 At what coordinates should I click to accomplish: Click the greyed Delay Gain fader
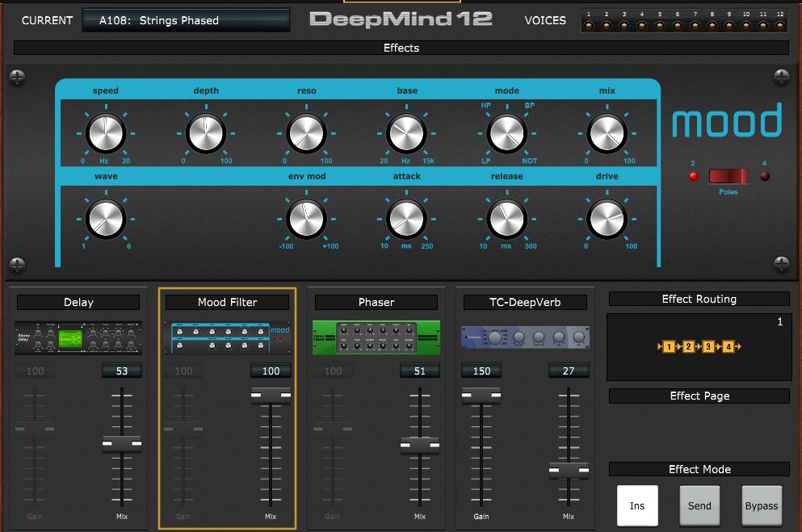pos(35,429)
